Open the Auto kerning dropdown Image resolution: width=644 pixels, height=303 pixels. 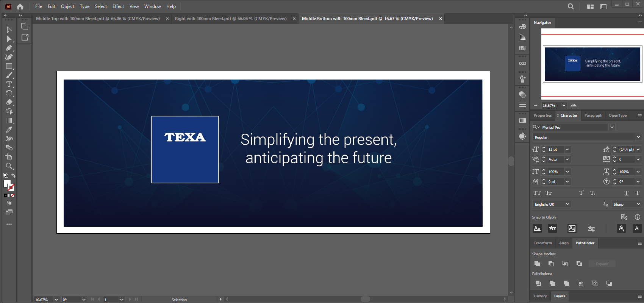(x=567, y=159)
